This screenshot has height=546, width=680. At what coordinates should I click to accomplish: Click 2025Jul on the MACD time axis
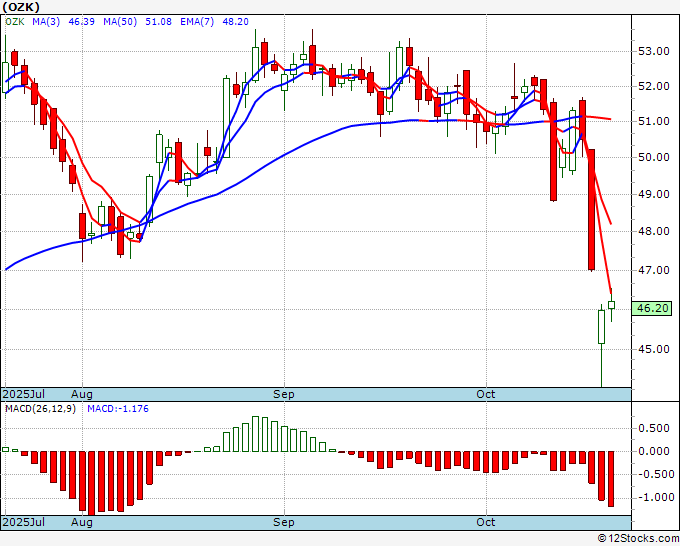coord(24,522)
